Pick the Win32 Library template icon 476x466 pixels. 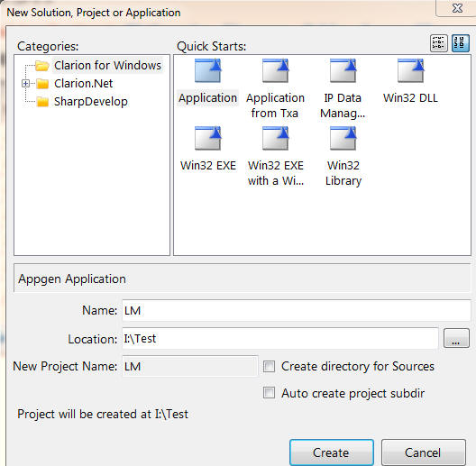coord(343,139)
